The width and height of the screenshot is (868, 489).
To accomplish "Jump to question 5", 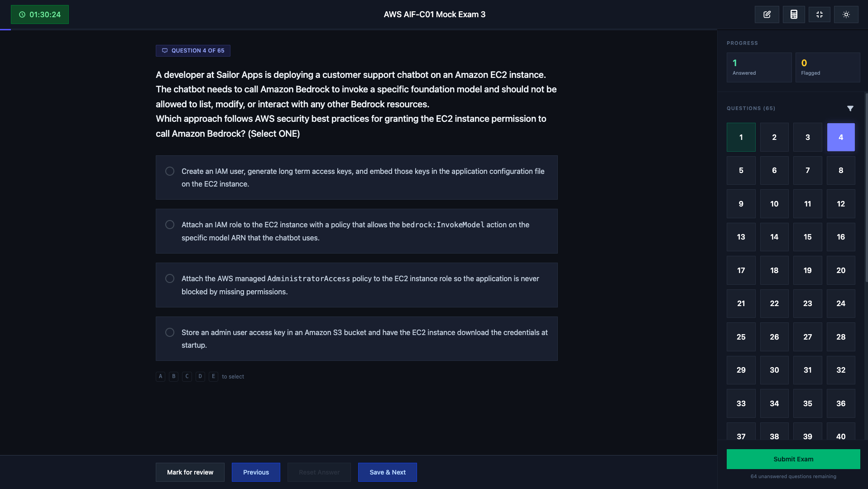I will tap(741, 170).
